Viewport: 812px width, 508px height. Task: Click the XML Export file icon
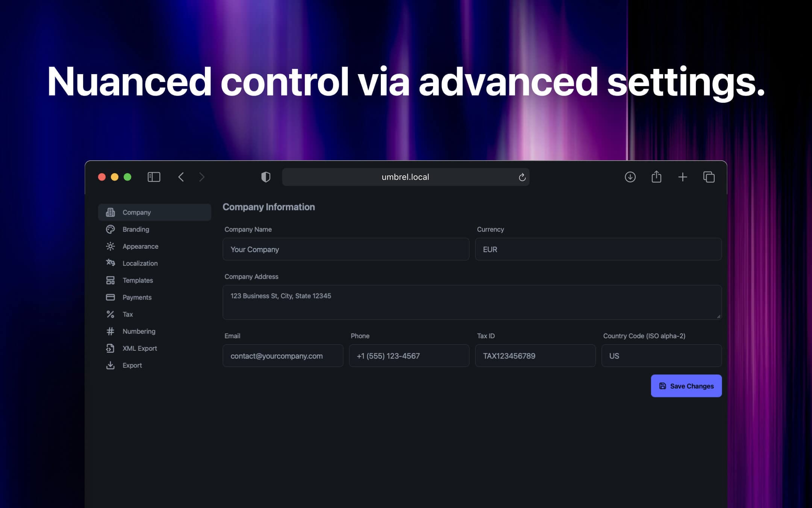(x=110, y=348)
